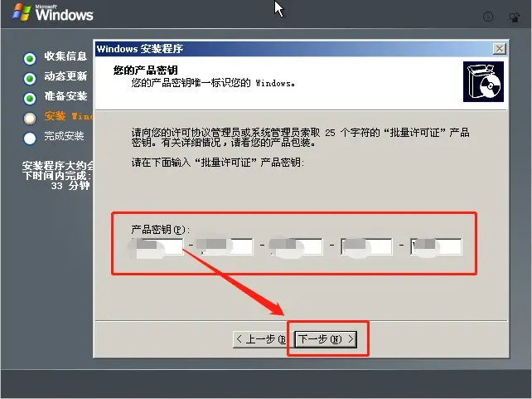
Task: Click the 完成安装 step indicator
Action: pos(30,139)
